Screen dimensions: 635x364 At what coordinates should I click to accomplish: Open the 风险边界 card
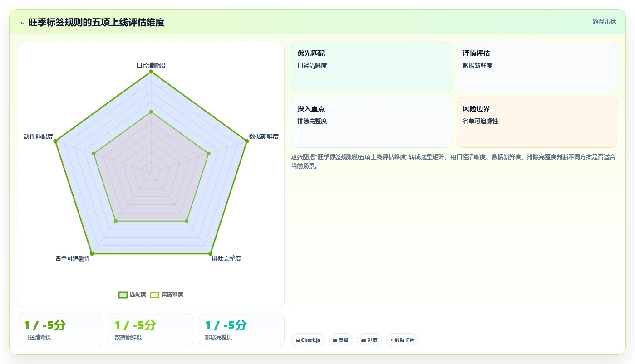tap(537, 122)
